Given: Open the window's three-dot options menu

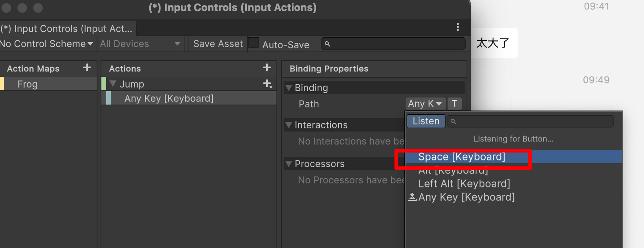Looking at the screenshot, I should coord(458,27).
